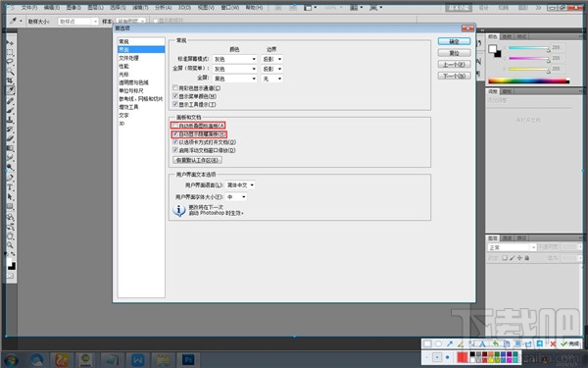Toggle 以选项卡方式打开文档(O) checkbox
Screen dimensions: 588x368
coord(175,142)
